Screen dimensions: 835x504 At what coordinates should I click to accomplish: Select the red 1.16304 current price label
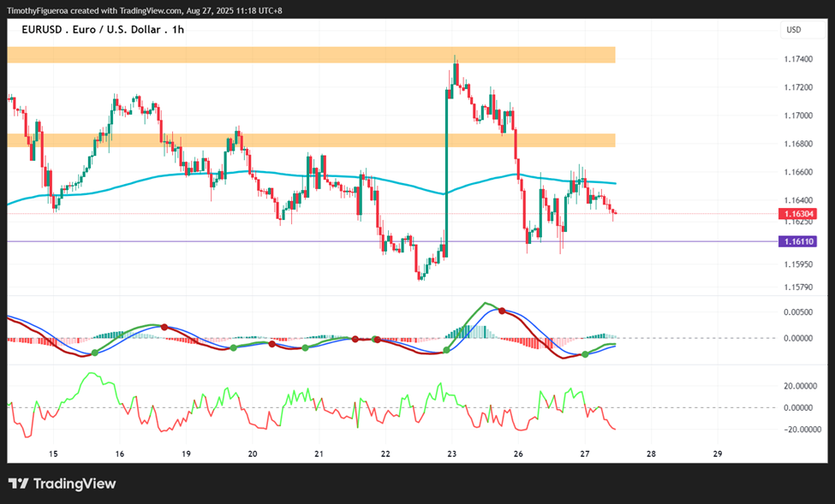pos(797,214)
